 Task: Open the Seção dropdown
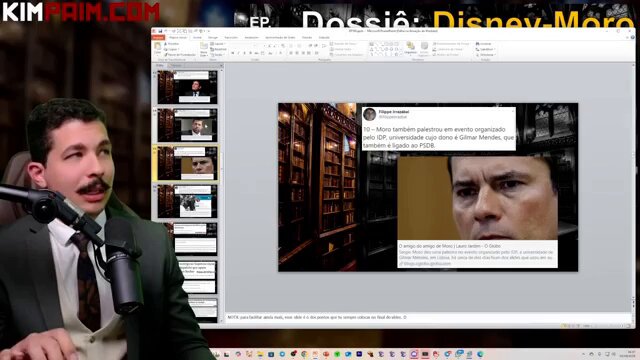tap(218, 55)
